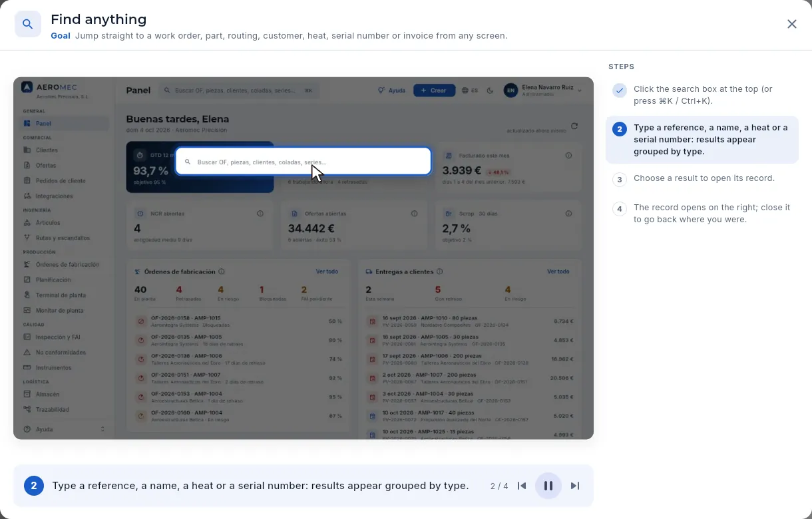Go back to previous tutorial step
Image resolution: width=812 pixels, height=519 pixels.
point(522,486)
